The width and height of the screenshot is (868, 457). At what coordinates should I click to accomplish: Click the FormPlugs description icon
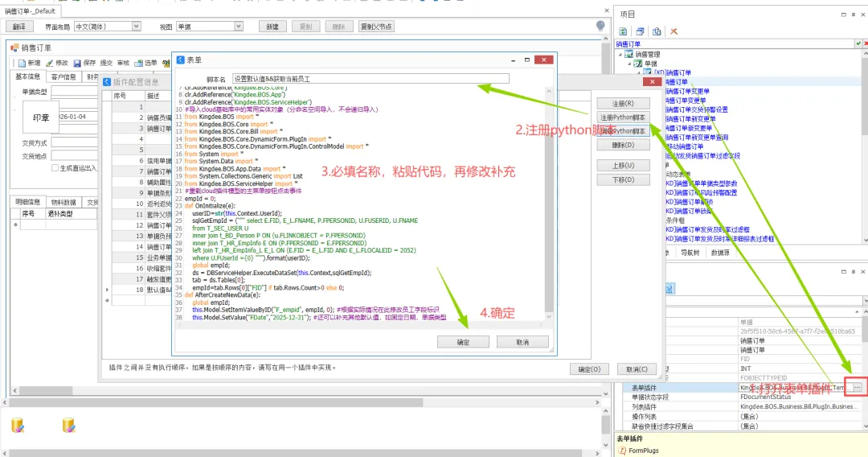pyautogui.click(x=622, y=451)
